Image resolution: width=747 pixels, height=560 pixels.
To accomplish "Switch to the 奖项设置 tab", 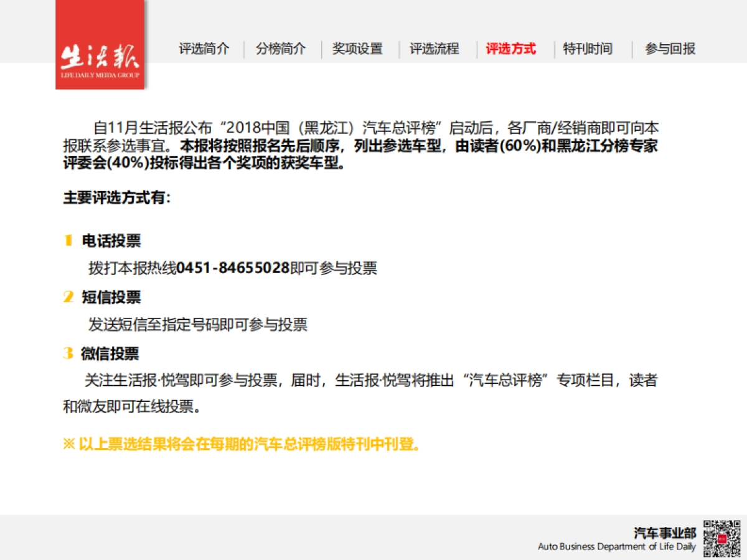I will [357, 49].
